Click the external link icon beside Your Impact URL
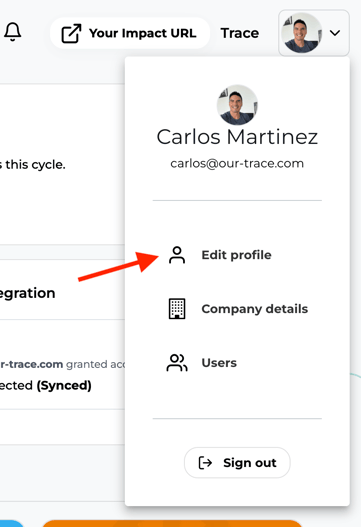 click(x=71, y=33)
